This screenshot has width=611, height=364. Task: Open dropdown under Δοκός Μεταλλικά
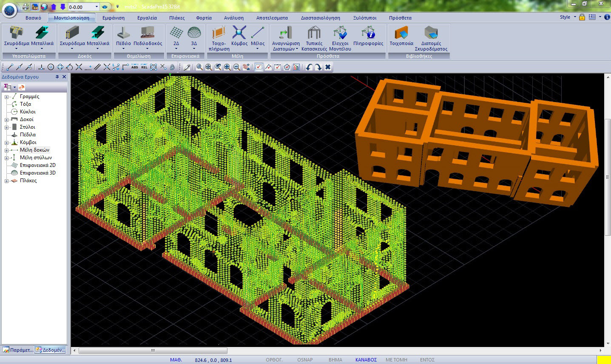pos(98,49)
